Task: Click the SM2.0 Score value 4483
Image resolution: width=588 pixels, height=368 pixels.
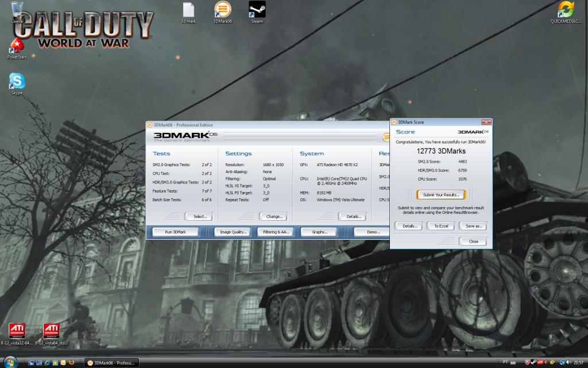Action: pyautogui.click(x=462, y=162)
